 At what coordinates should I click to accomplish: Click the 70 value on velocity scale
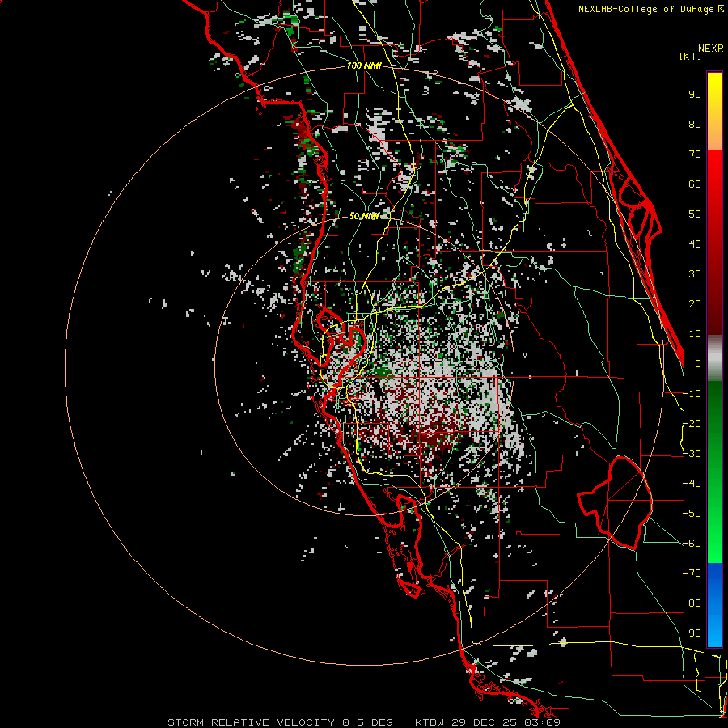coord(695,154)
